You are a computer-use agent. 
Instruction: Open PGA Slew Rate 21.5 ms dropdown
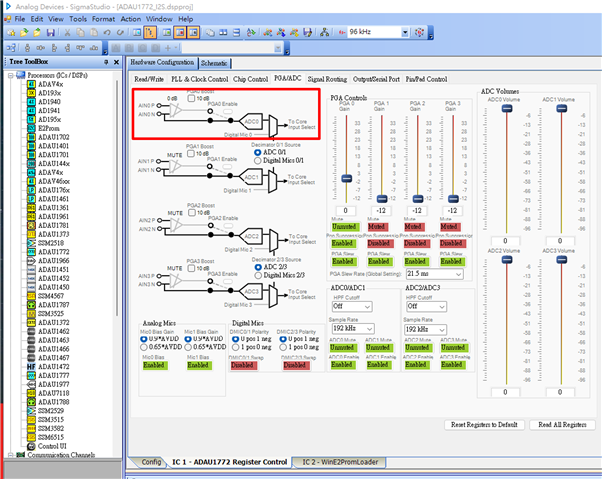click(435, 274)
